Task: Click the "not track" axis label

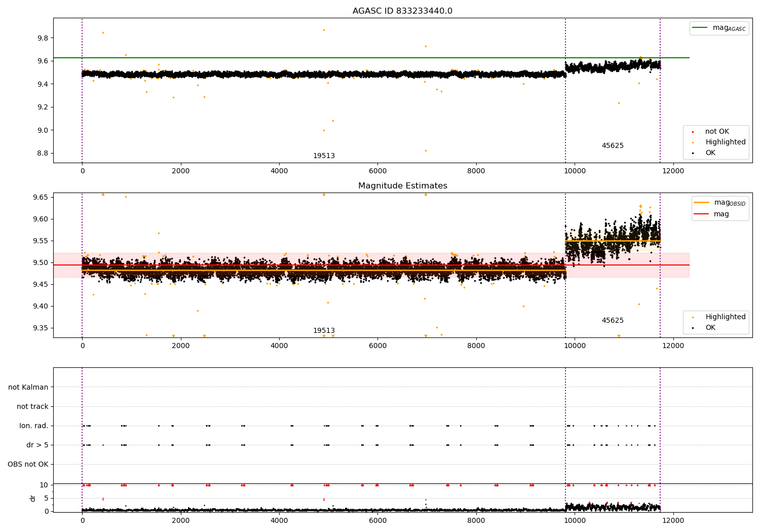Action: [32, 407]
